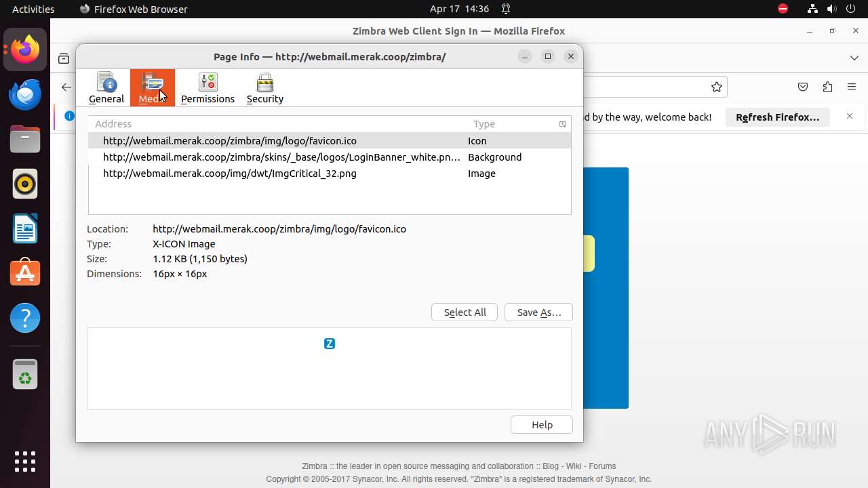Open the Forums link in the footer
The height and width of the screenshot is (488, 868).
tap(602, 466)
